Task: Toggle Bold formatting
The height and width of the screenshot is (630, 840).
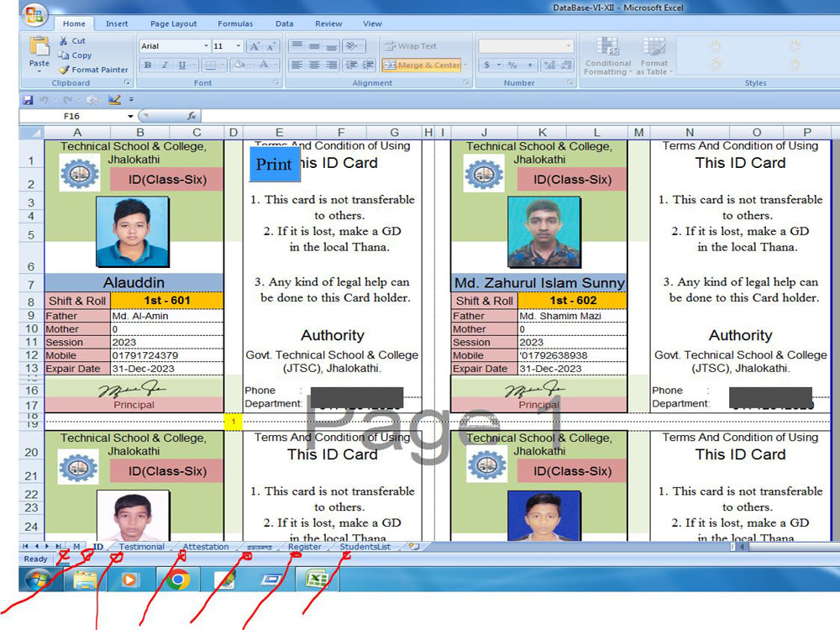Action: coord(148,66)
